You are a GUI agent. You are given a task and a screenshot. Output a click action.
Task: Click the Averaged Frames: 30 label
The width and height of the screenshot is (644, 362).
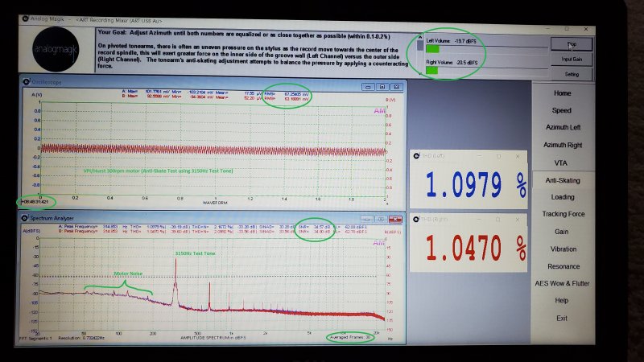pyautogui.click(x=350, y=337)
